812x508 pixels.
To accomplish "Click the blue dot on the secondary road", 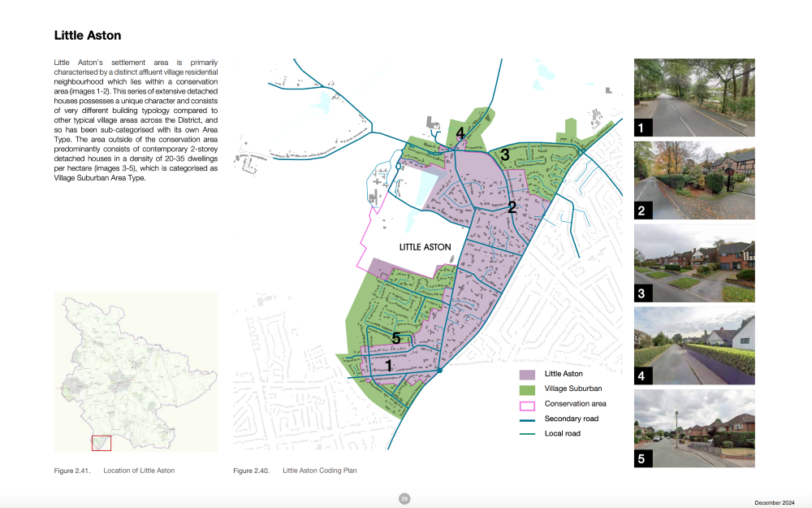I will pos(438,369).
